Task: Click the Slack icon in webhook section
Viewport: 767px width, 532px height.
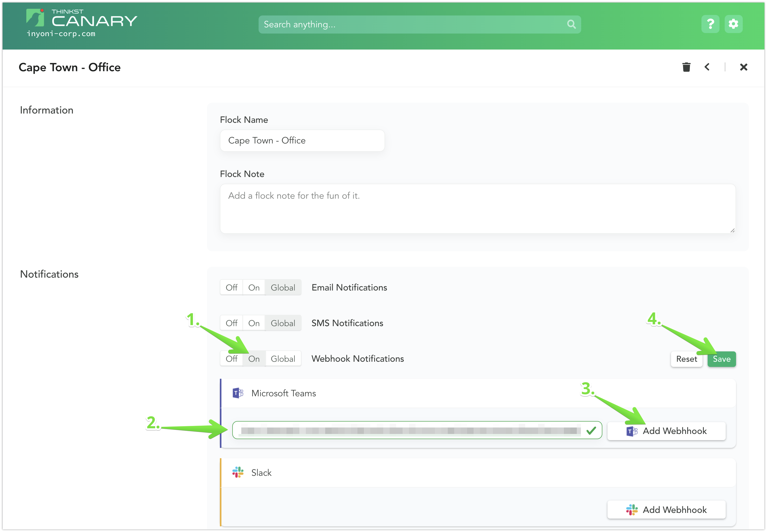Action: pos(238,473)
